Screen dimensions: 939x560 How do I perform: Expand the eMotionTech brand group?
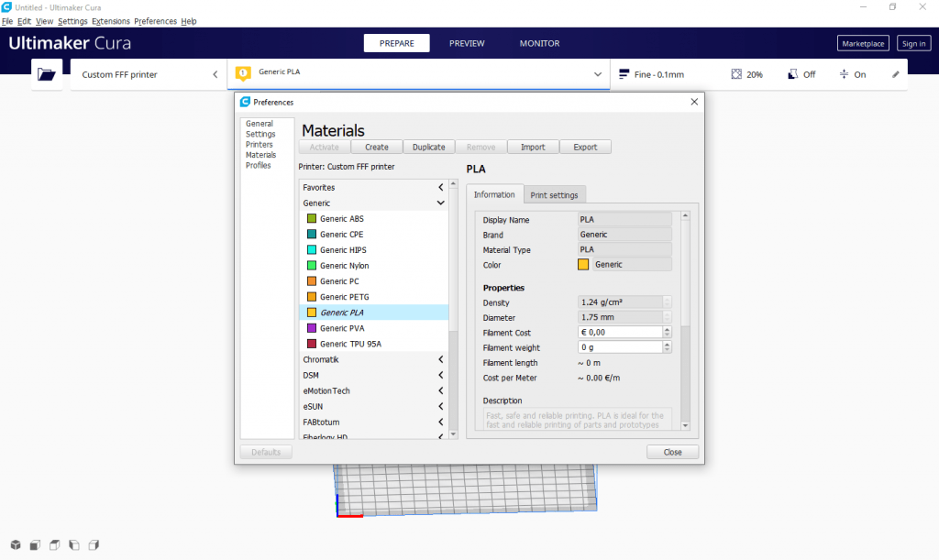tap(441, 390)
